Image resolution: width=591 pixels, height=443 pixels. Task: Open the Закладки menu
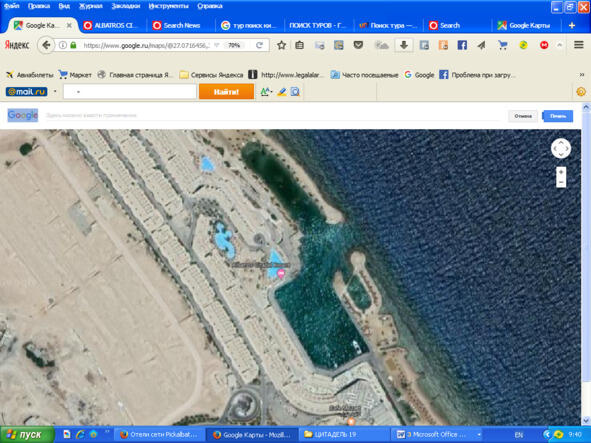(x=126, y=6)
